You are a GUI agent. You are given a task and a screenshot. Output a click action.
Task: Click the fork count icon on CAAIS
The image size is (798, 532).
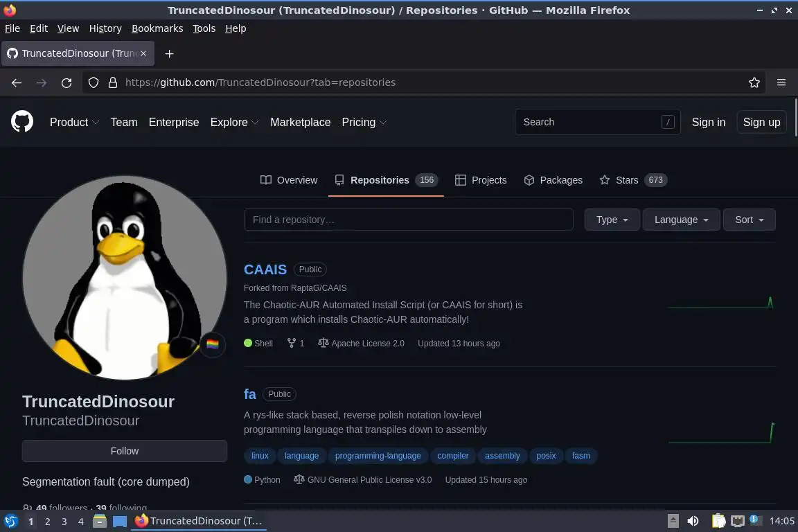pos(291,343)
